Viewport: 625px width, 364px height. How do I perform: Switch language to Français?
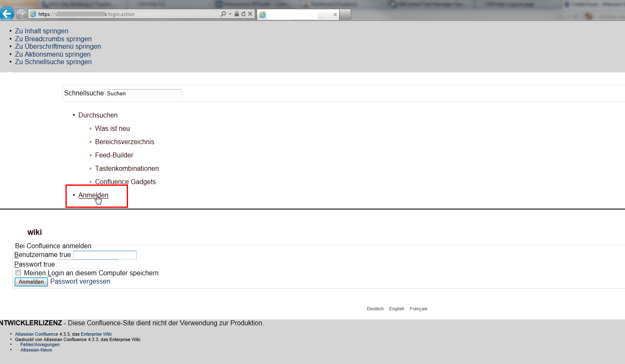pyautogui.click(x=418, y=309)
